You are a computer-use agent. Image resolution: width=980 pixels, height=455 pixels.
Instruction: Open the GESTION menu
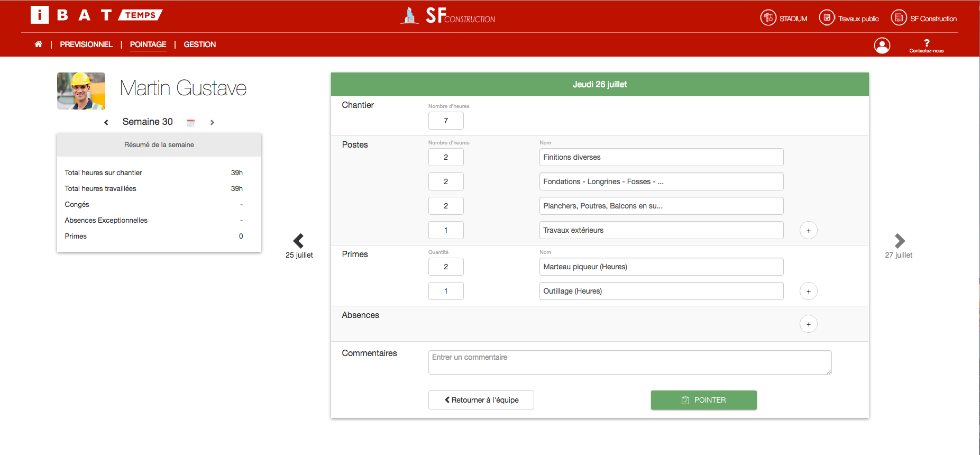[199, 44]
